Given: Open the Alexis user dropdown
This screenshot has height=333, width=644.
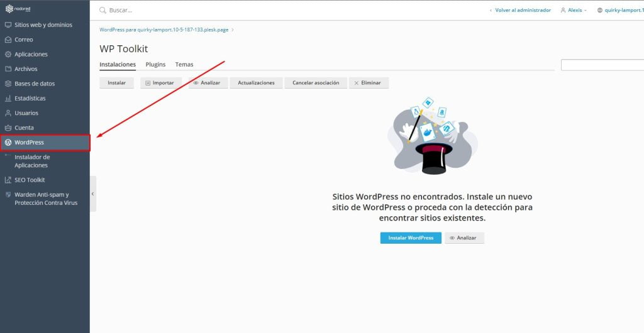Looking at the screenshot, I should pyautogui.click(x=574, y=10).
